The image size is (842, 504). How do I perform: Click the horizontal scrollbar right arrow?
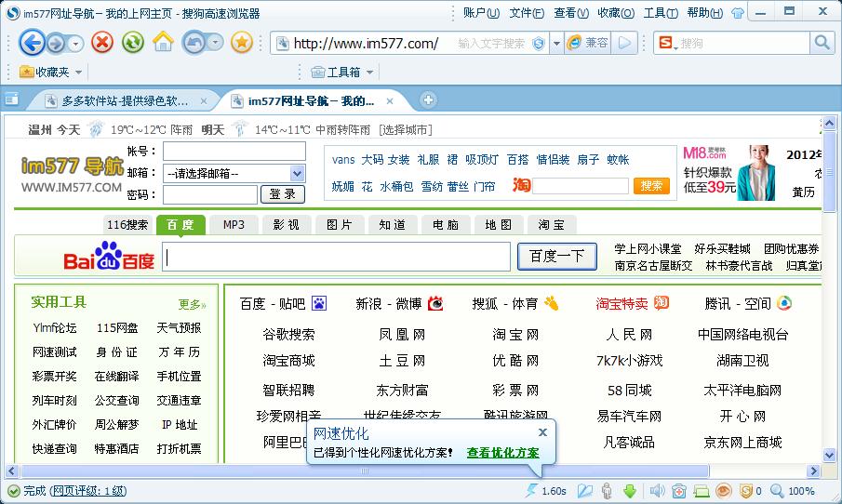pos(813,471)
